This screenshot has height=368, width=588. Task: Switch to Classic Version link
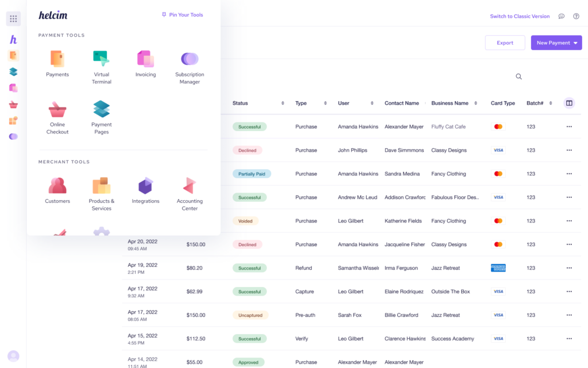pyautogui.click(x=520, y=16)
